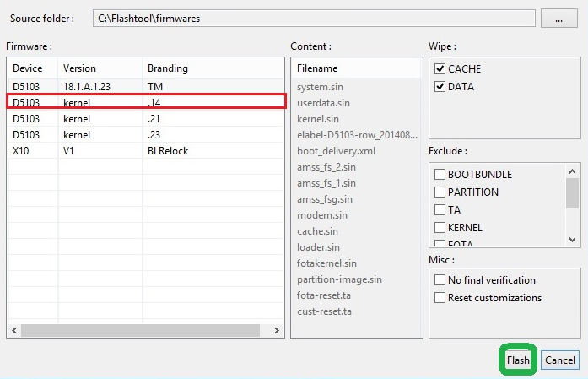Screen dimensions: 588x379
Task: Enable No final verification option
Action: tap(440, 280)
